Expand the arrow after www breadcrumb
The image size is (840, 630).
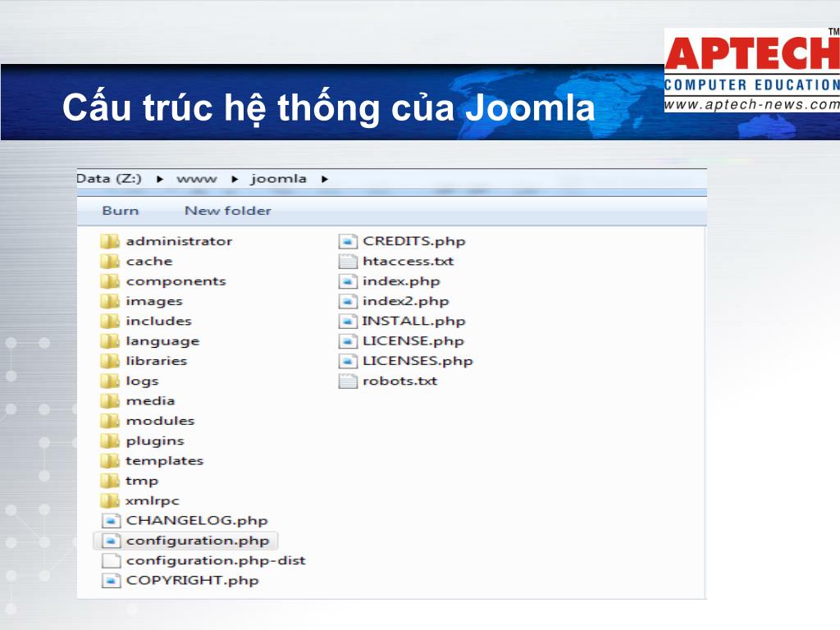(x=235, y=179)
